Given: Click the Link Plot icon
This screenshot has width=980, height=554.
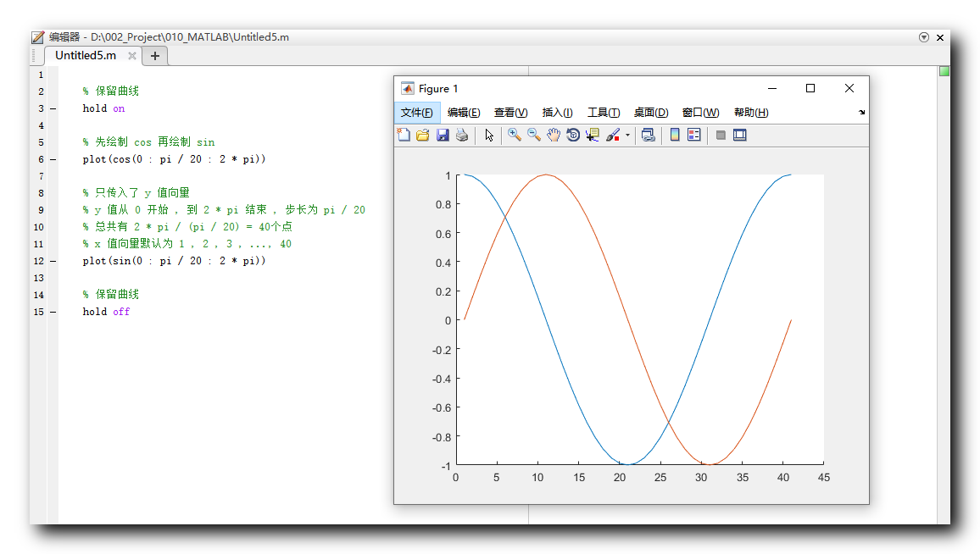Looking at the screenshot, I should (x=649, y=135).
